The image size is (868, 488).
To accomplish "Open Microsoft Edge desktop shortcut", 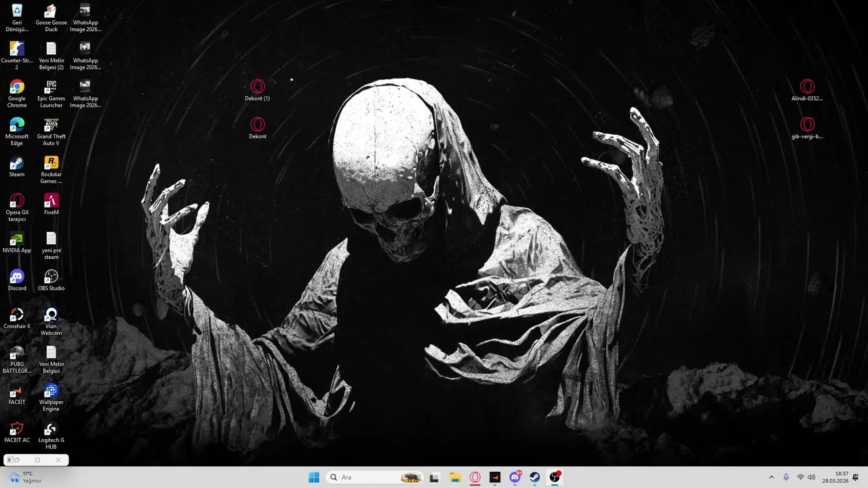I will click(17, 131).
